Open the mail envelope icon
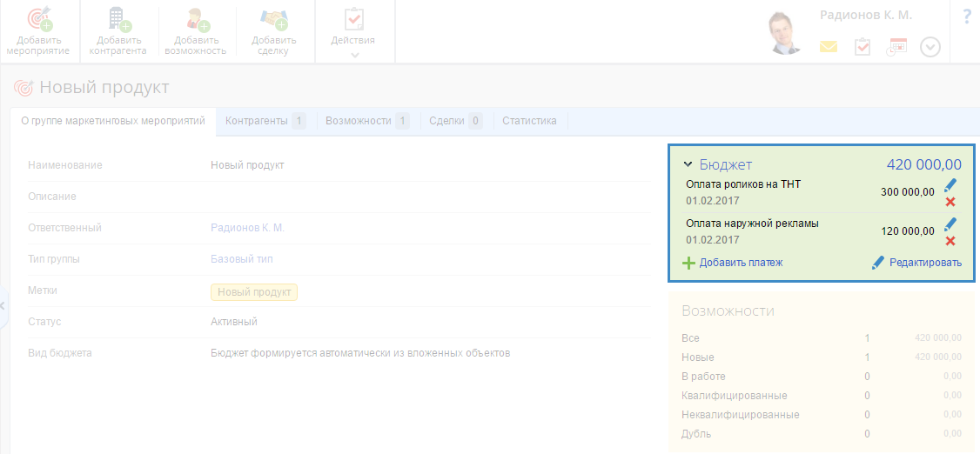 pyautogui.click(x=828, y=47)
